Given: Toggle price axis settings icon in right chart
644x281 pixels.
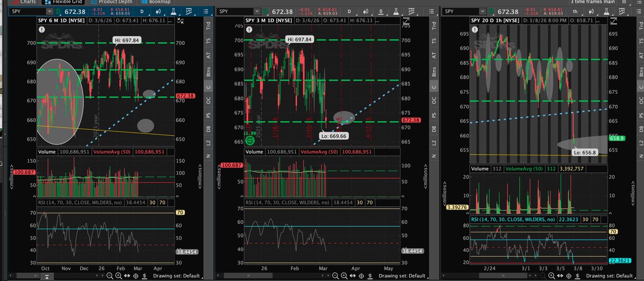Looking at the screenshot, I should 613,20.
